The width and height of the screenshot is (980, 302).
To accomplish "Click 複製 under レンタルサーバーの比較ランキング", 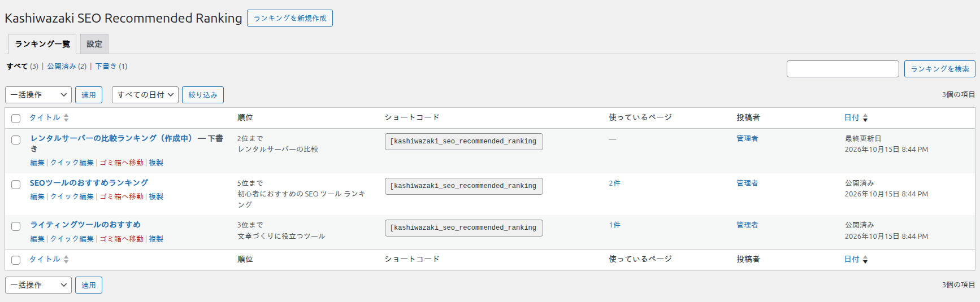I will click(156, 163).
